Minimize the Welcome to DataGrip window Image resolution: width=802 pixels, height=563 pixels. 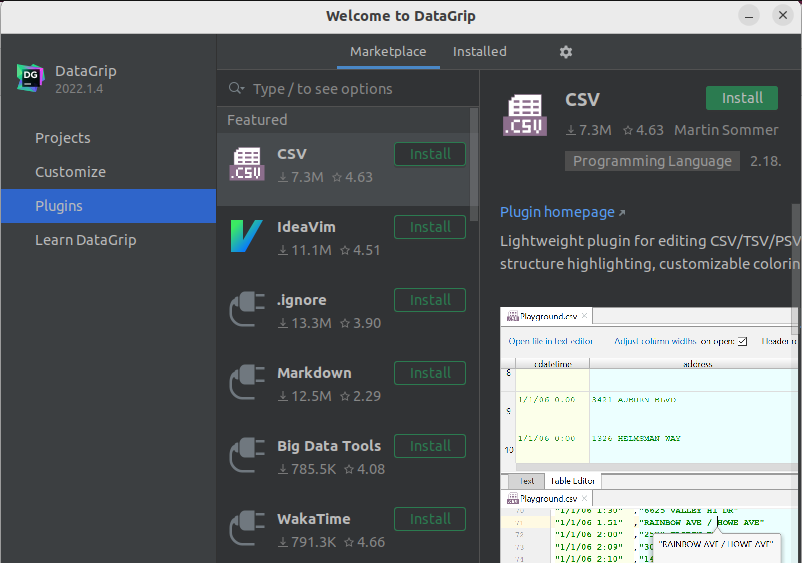pos(749,15)
